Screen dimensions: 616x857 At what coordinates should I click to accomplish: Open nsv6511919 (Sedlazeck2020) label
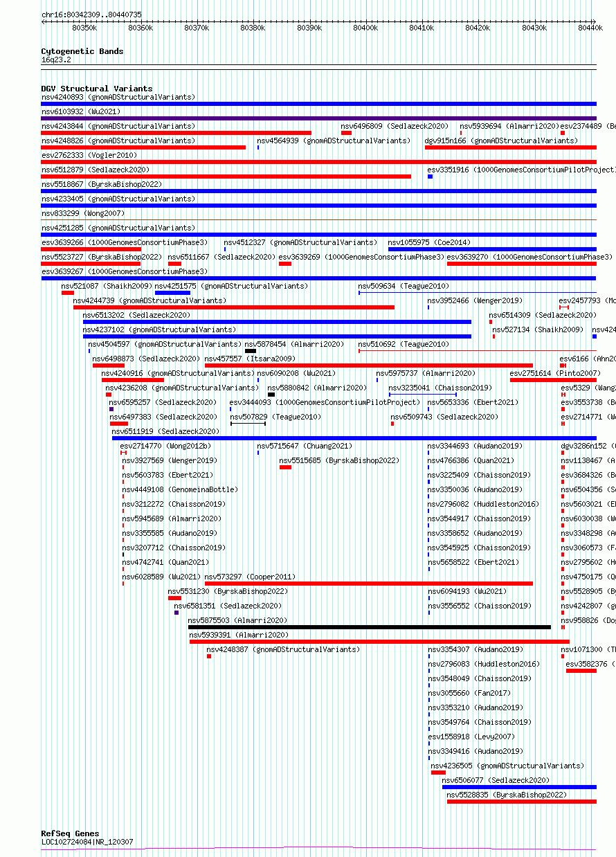(x=165, y=431)
